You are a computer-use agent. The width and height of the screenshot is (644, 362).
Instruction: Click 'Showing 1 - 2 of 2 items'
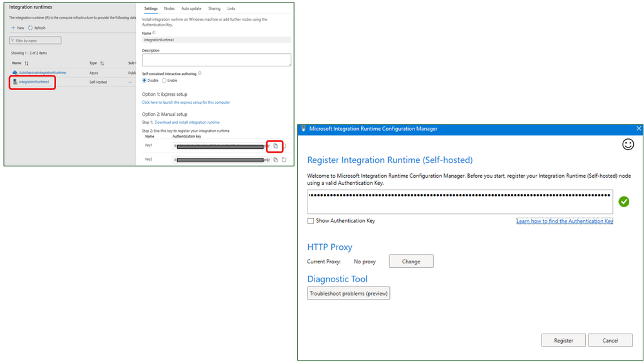pyautogui.click(x=29, y=53)
